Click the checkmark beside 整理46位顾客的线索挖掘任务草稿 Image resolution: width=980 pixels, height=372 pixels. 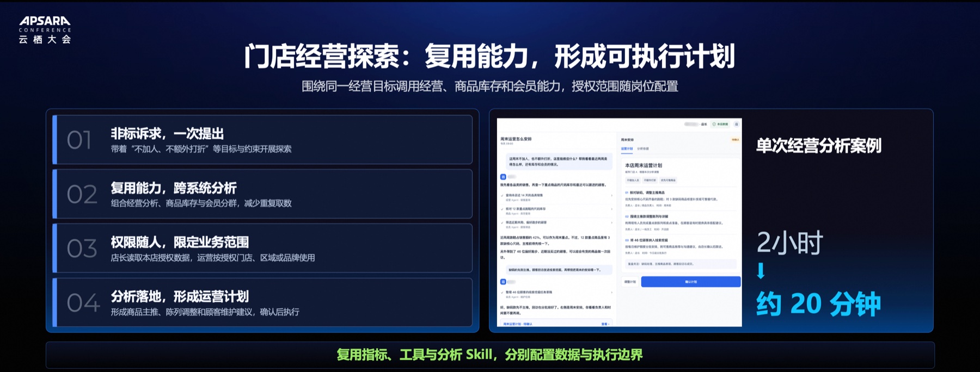point(502,293)
